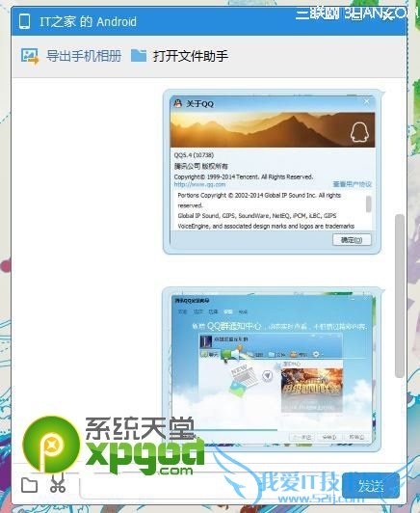
Task: Click the message input field
Action: point(210,487)
